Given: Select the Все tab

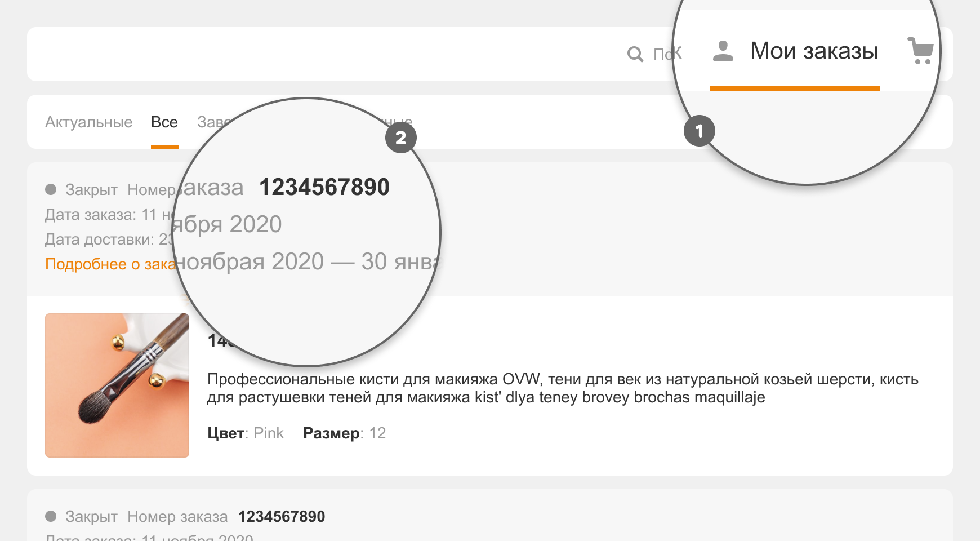Looking at the screenshot, I should (x=164, y=122).
